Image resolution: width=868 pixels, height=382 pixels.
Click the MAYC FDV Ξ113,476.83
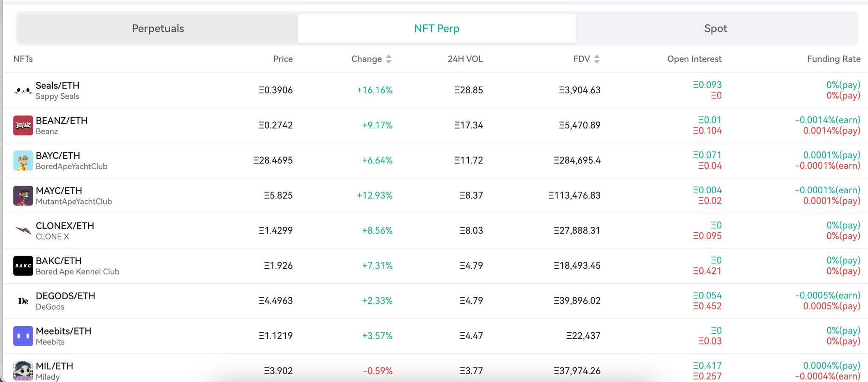pyautogui.click(x=574, y=196)
